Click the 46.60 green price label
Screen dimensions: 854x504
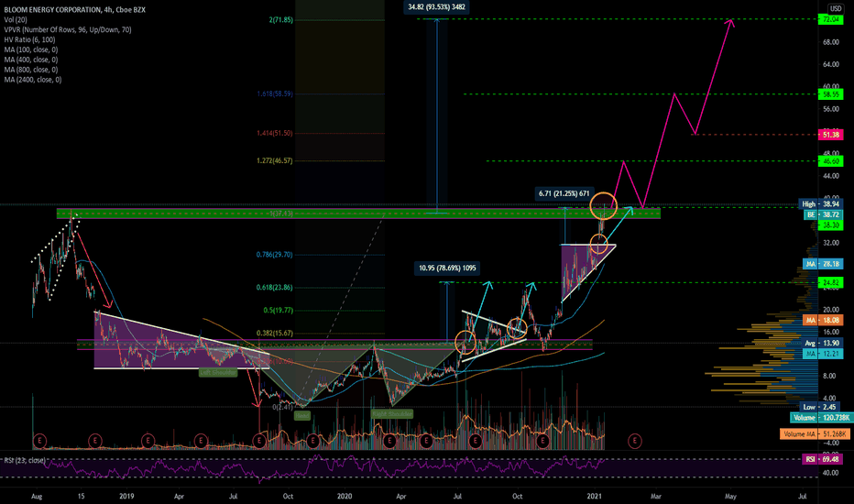coord(830,161)
